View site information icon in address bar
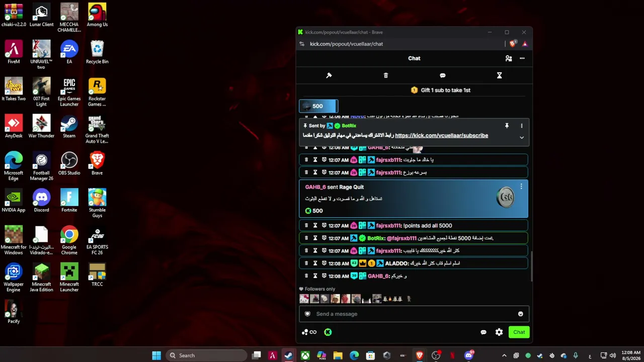This screenshot has height=362, width=644. 302,44
